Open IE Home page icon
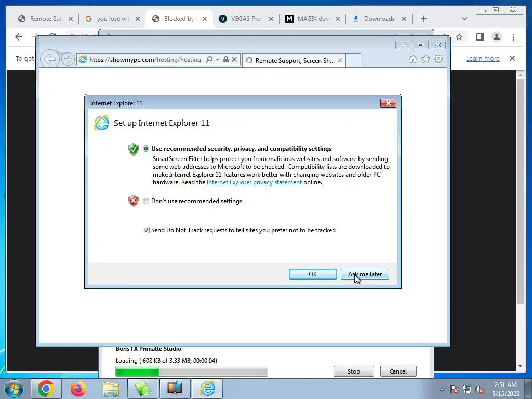 (x=413, y=59)
